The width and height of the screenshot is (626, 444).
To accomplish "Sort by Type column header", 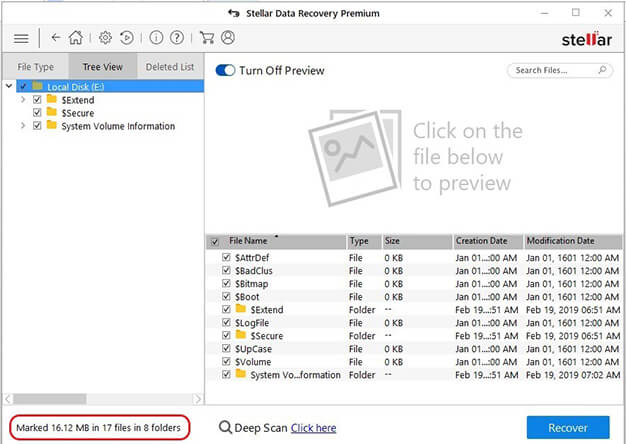I will (363, 241).
